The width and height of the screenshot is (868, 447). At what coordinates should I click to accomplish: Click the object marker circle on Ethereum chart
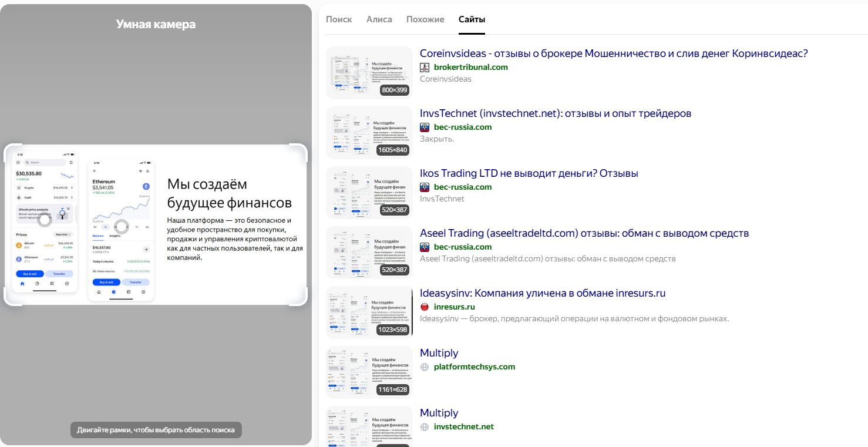[122, 226]
